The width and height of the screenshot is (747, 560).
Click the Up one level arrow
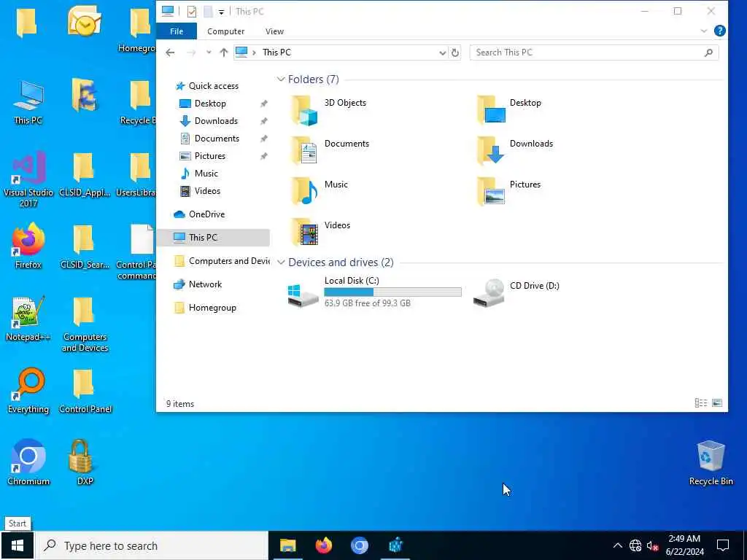[223, 52]
